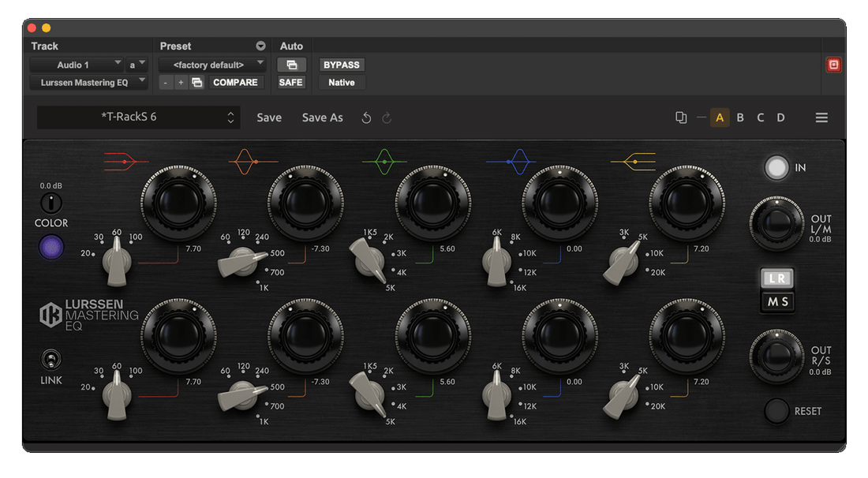
Task: Select preset slot C
Action: pyautogui.click(x=761, y=118)
